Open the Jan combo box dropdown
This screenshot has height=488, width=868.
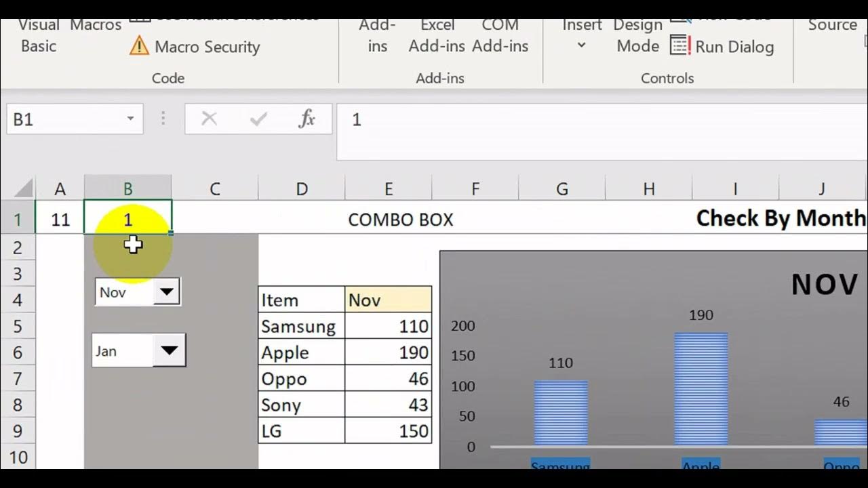tap(170, 350)
